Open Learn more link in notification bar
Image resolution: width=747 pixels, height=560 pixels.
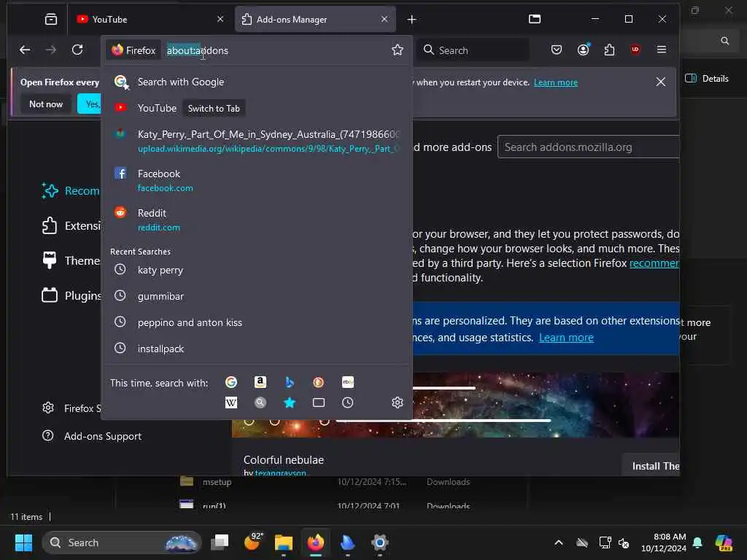pos(555,82)
